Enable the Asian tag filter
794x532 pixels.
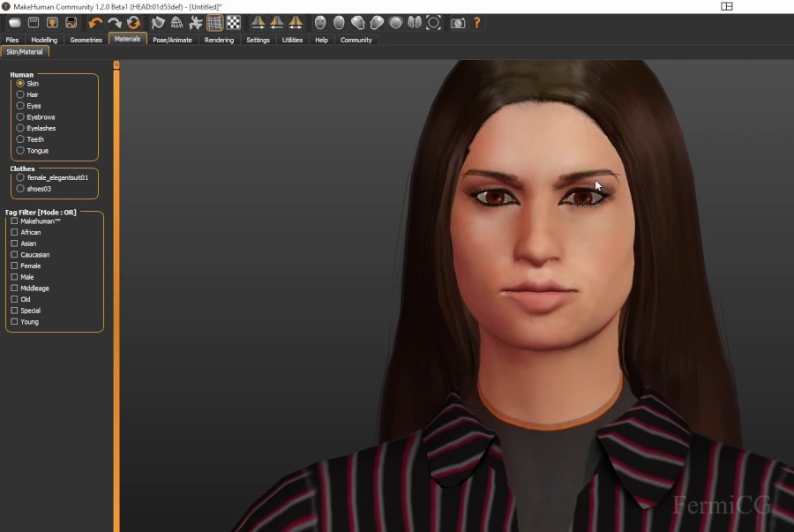14,243
